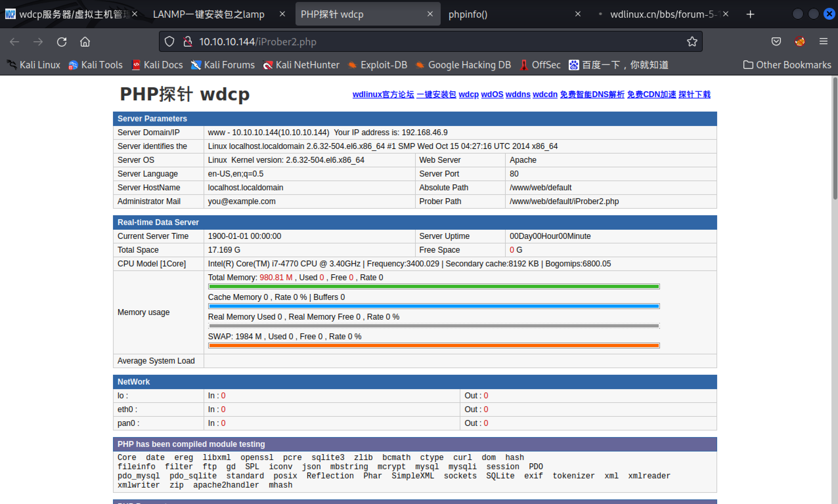Open a new browser tab

click(x=750, y=14)
